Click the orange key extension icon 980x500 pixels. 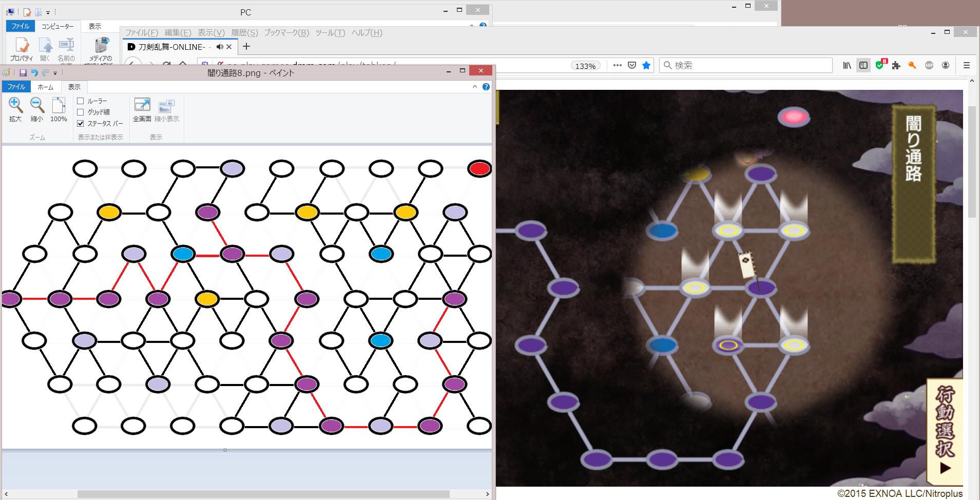point(912,65)
